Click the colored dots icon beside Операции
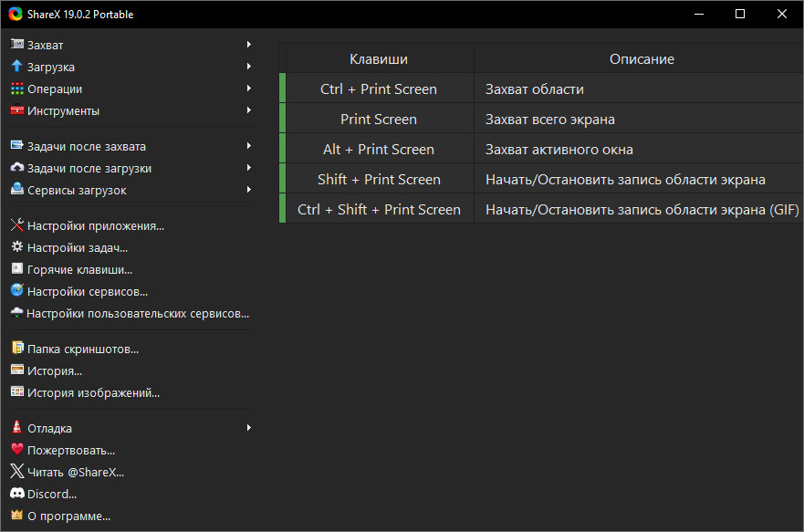This screenshot has height=532, width=804. (16, 89)
